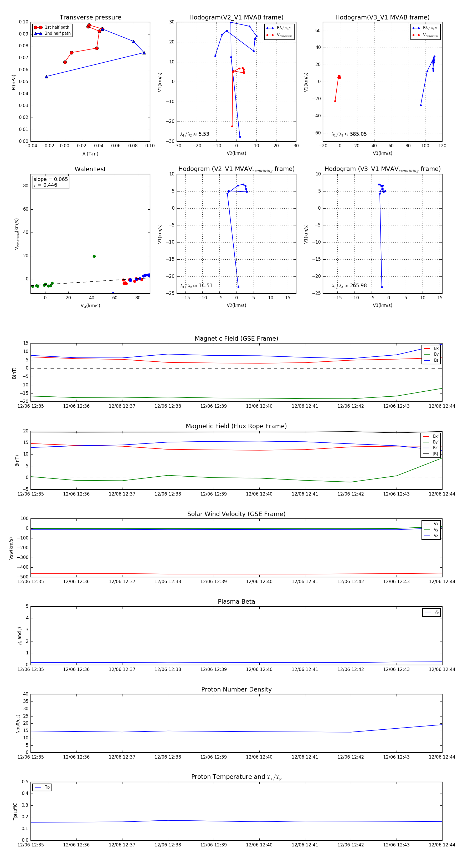
Task: Click the "V_remaining(km/s)" y-axis label in WalenTest
Action: 17,234
